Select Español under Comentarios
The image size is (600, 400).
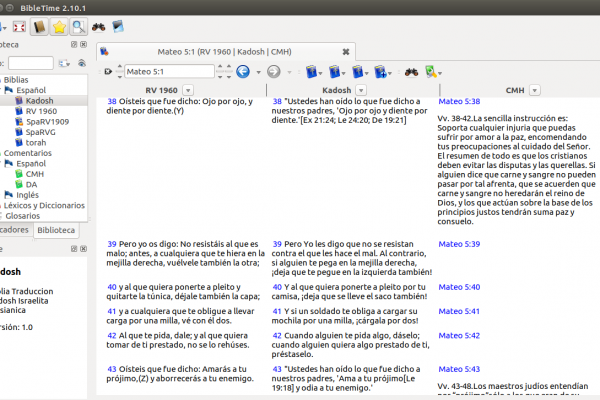coord(31,163)
